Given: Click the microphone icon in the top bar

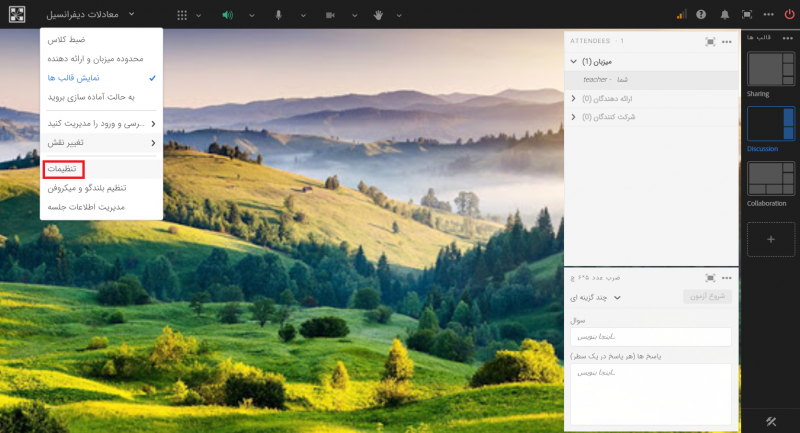Looking at the screenshot, I should (x=278, y=15).
